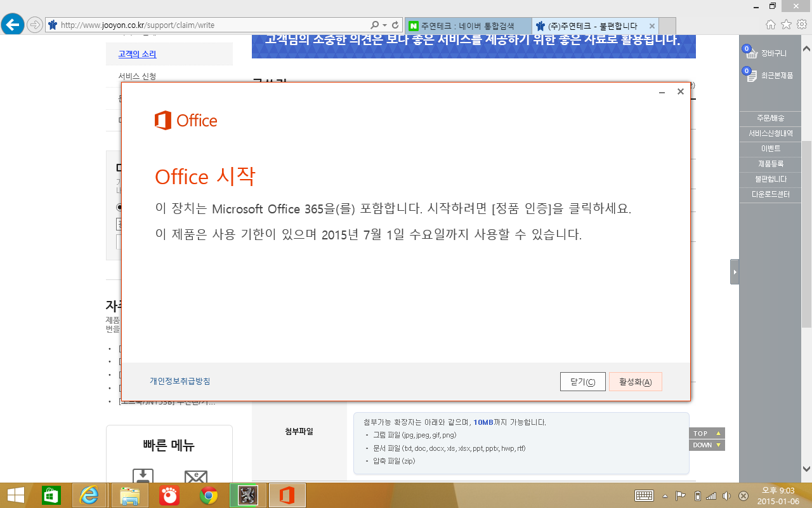Viewport: 812px width, 508px height.
Task: Open the IE tools gear
Action: [801, 25]
